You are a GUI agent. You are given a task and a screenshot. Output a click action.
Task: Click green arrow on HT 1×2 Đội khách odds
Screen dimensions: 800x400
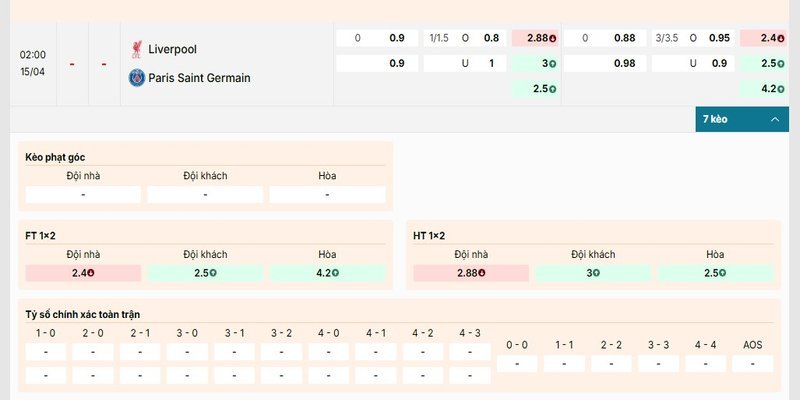pyautogui.click(x=596, y=273)
